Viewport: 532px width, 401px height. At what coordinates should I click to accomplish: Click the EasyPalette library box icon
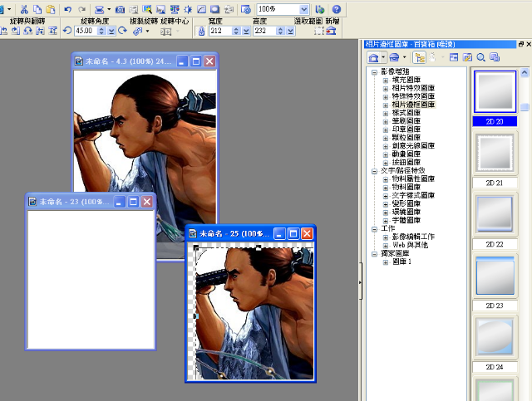[394, 57]
